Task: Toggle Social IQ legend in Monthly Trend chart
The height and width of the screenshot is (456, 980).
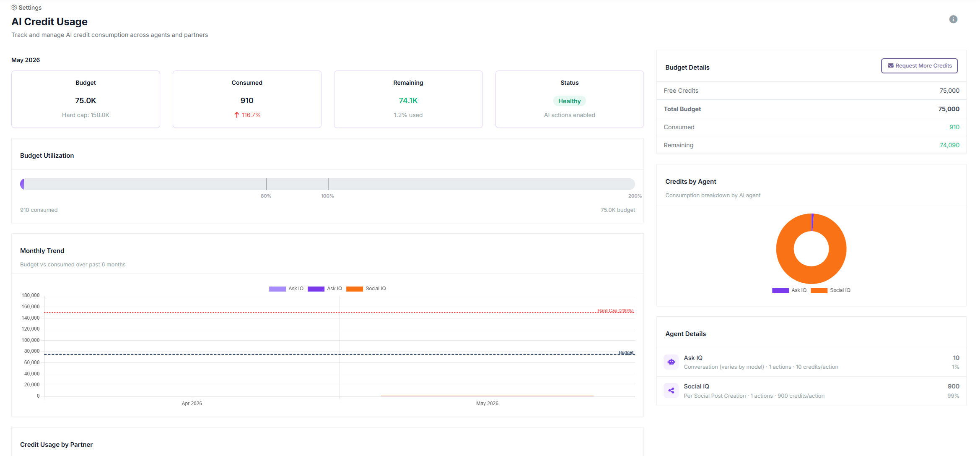Action: (366, 289)
